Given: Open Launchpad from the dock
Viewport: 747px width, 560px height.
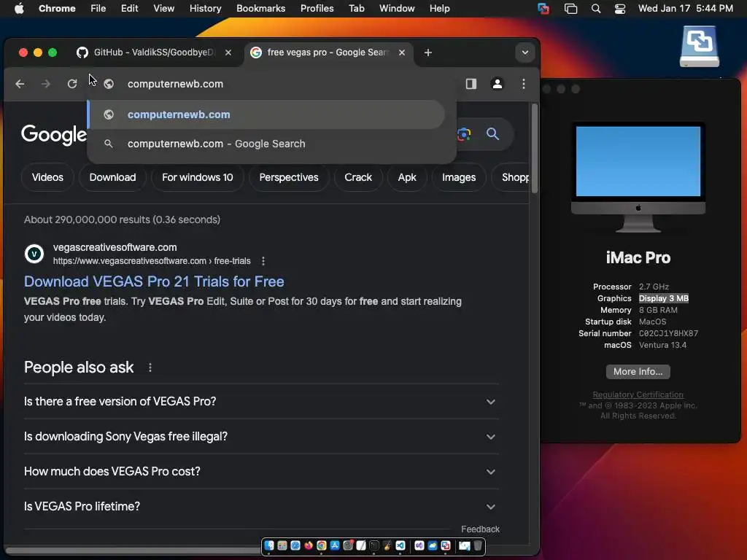Looking at the screenshot, I should pos(282,545).
